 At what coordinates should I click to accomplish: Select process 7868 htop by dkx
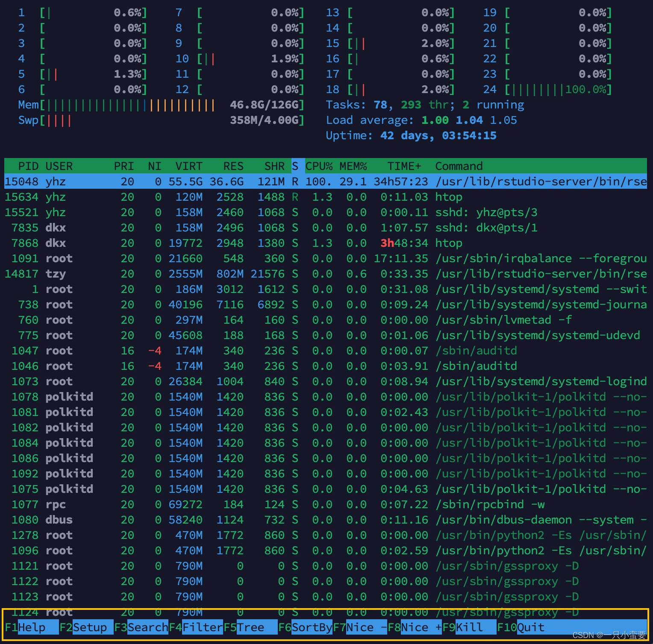click(326, 243)
